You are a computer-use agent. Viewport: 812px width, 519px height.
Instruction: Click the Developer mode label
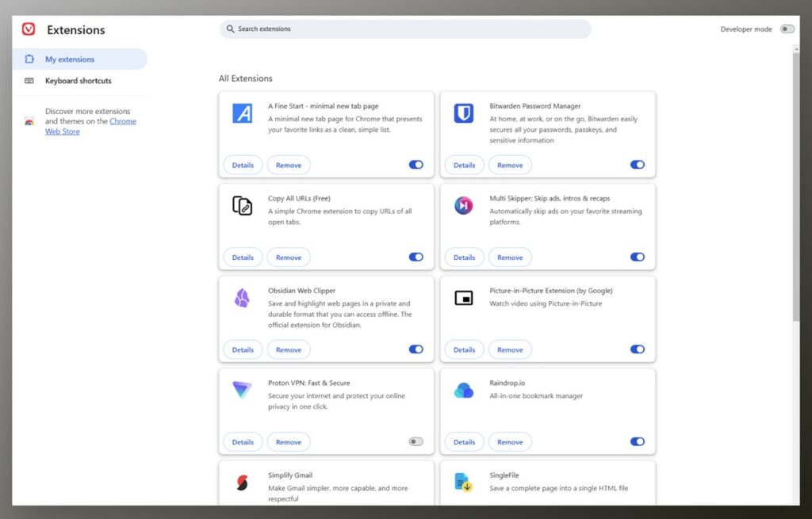point(746,29)
